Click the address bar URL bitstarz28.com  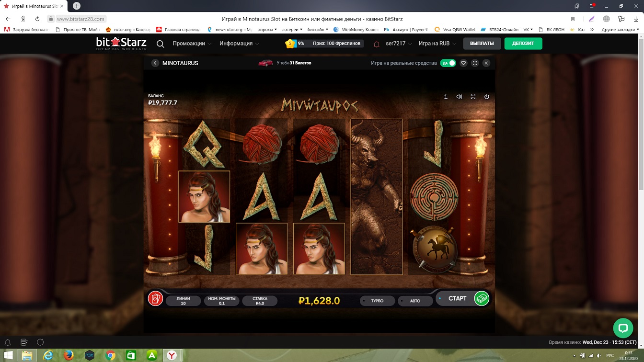pos(80,19)
